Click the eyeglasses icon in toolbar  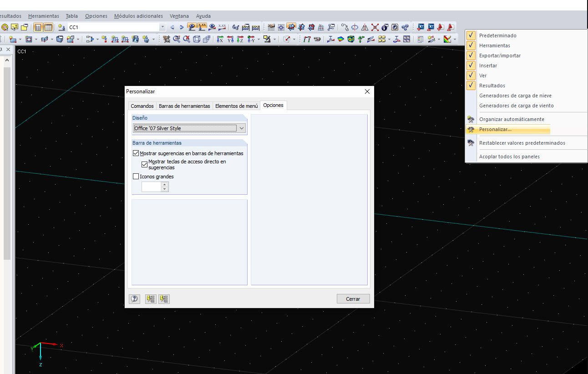click(235, 27)
